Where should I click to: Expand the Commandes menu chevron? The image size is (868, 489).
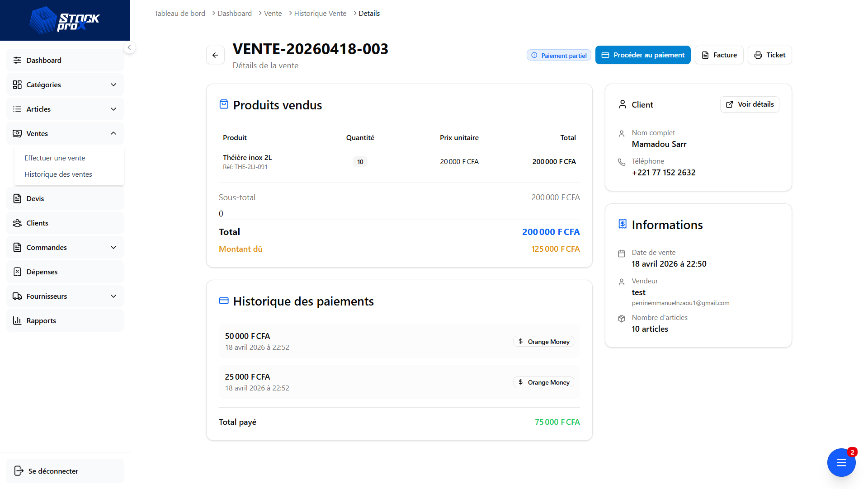click(113, 247)
